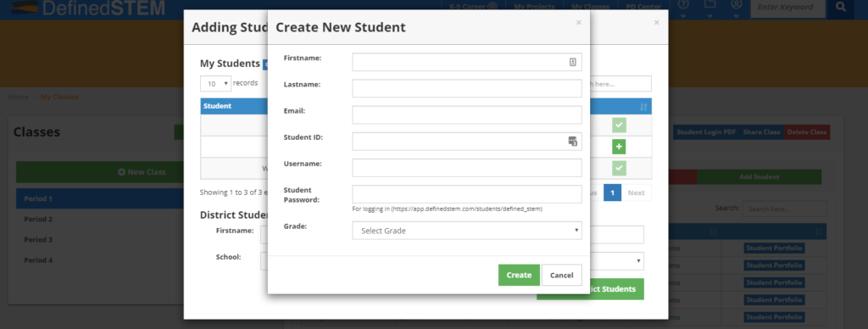The image size is (868, 329).
Task: Click the Enter Keyword search box
Action: pos(787,8)
